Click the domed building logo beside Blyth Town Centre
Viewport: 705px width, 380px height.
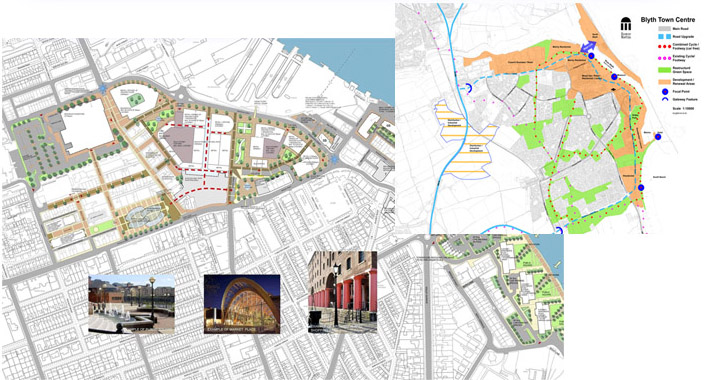coord(625,28)
